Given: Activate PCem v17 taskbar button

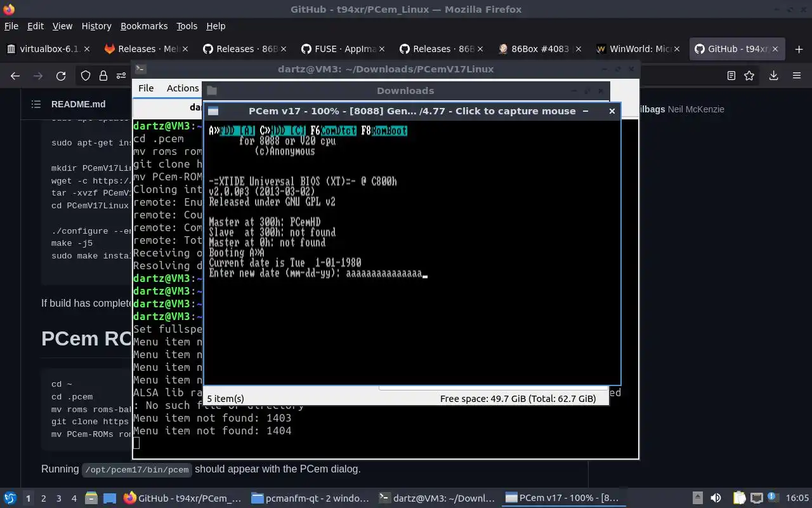Looking at the screenshot, I should [x=563, y=498].
